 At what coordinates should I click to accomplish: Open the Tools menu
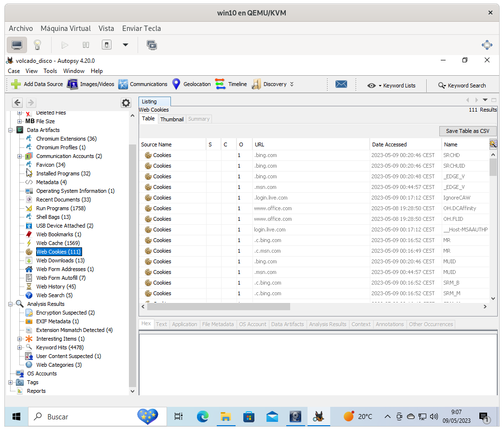click(x=50, y=71)
